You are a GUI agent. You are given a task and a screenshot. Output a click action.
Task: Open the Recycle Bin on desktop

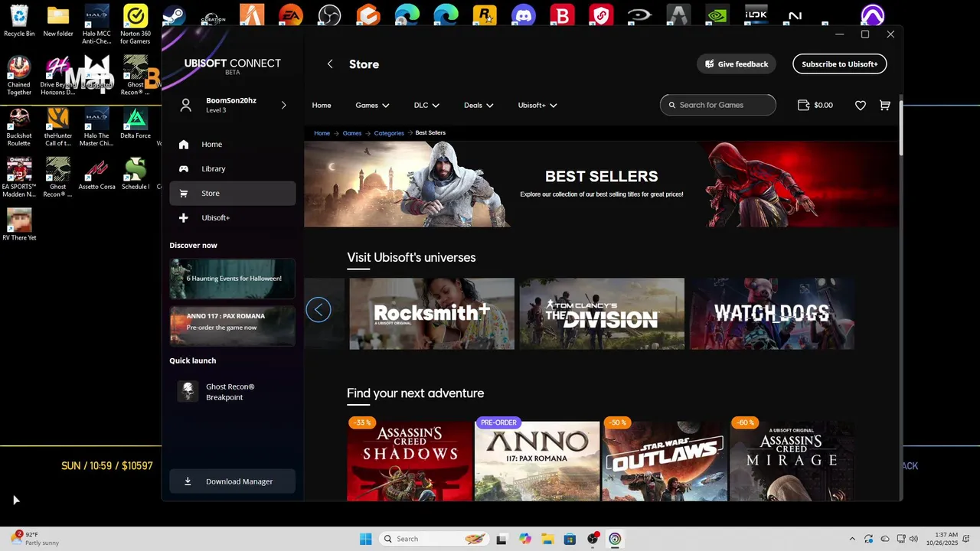19,21
